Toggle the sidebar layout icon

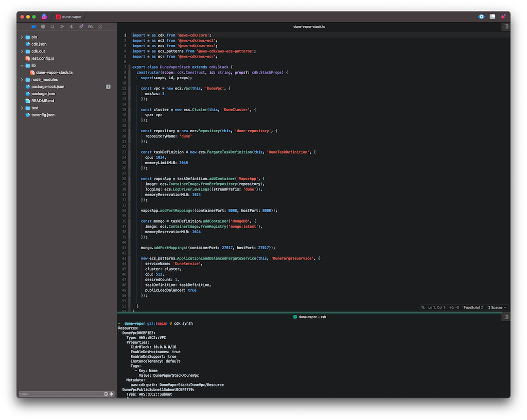point(493,16)
